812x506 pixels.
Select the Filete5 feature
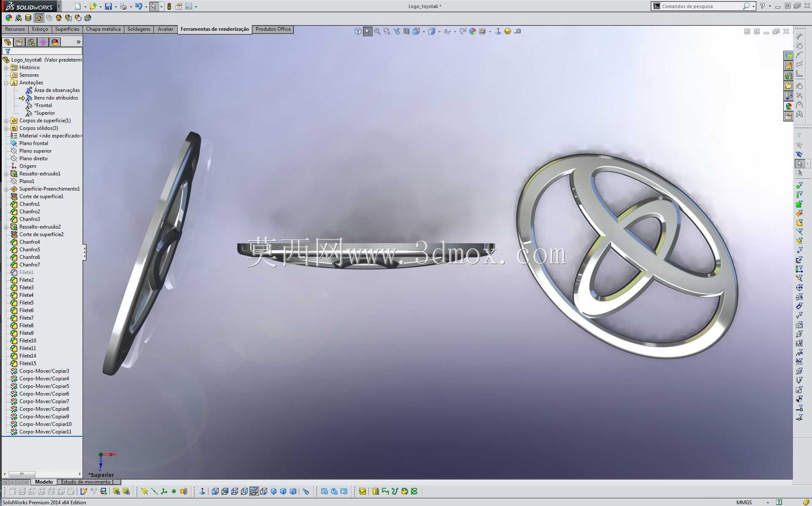(26, 303)
